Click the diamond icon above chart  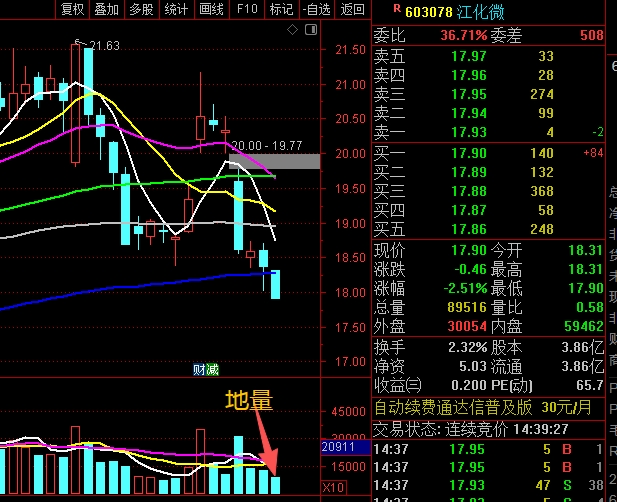[292, 30]
